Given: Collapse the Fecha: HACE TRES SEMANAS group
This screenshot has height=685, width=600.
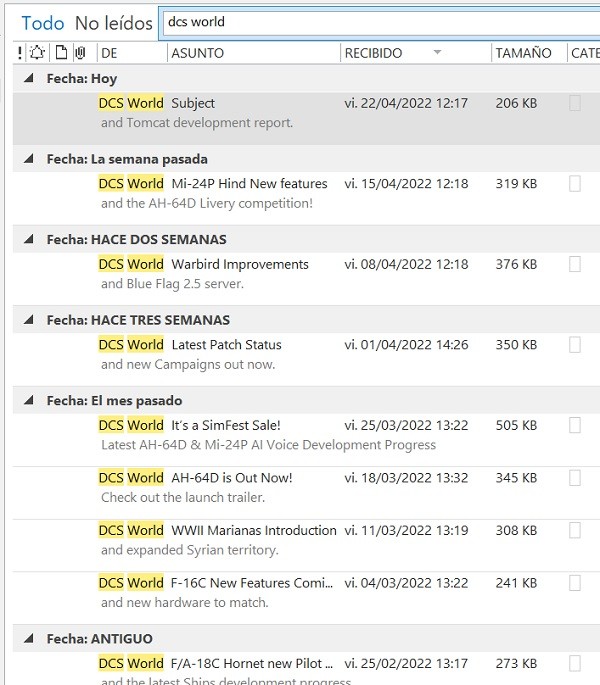Looking at the screenshot, I should coord(29,320).
